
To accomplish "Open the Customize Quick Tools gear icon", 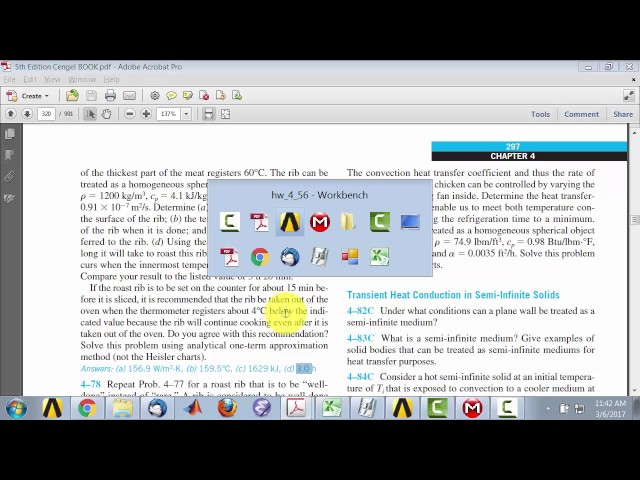I will [x=155, y=96].
